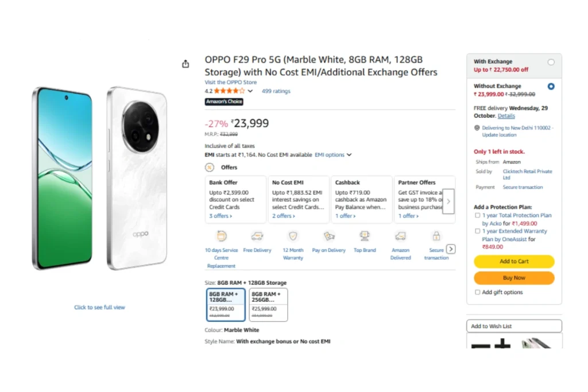Screen dimensions: 588x392
Task: Enable the Add gift options checkbox
Action: [478, 292]
